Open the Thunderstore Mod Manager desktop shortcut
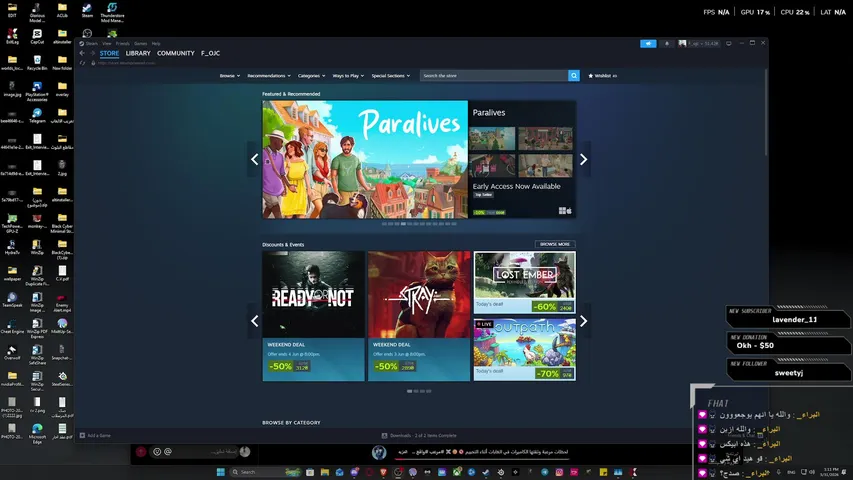Screen dimensions: 853x480 112,13
